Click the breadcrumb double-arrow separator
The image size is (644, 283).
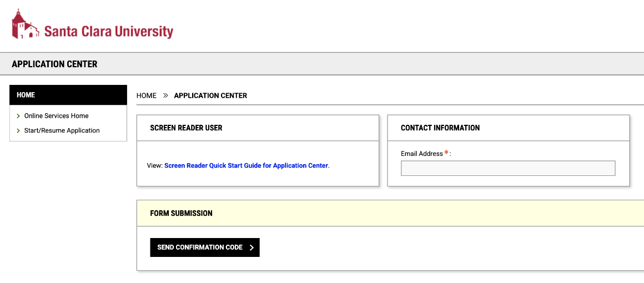(165, 95)
